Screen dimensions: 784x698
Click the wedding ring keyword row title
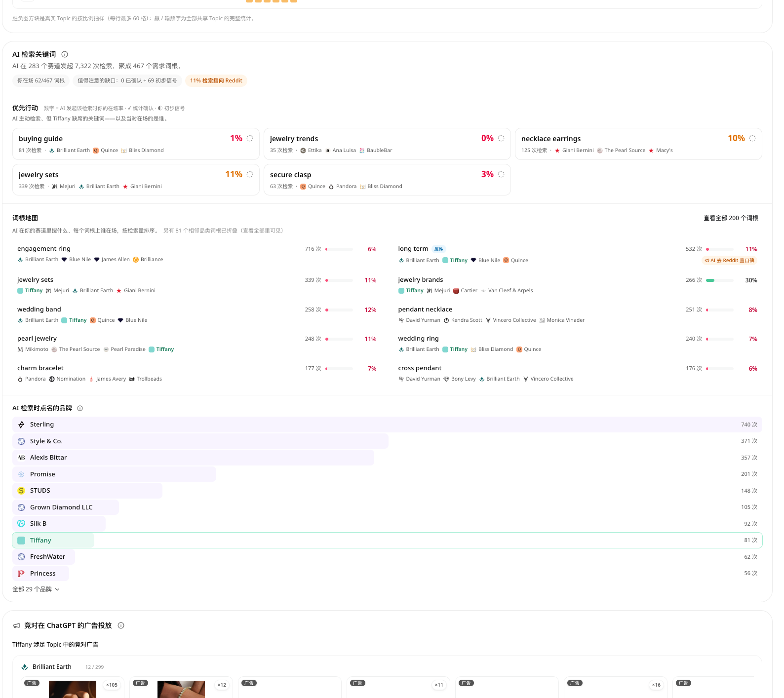pyautogui.click(x=418, y=339)
